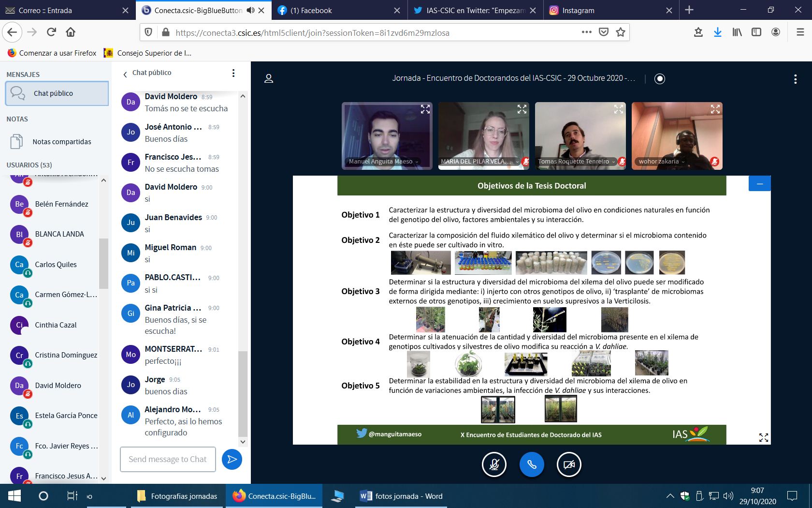Image resolution: width=812 pixels, height=508 pixels.
Task: Open Firefox account icon
Action: tap(776, 32)
